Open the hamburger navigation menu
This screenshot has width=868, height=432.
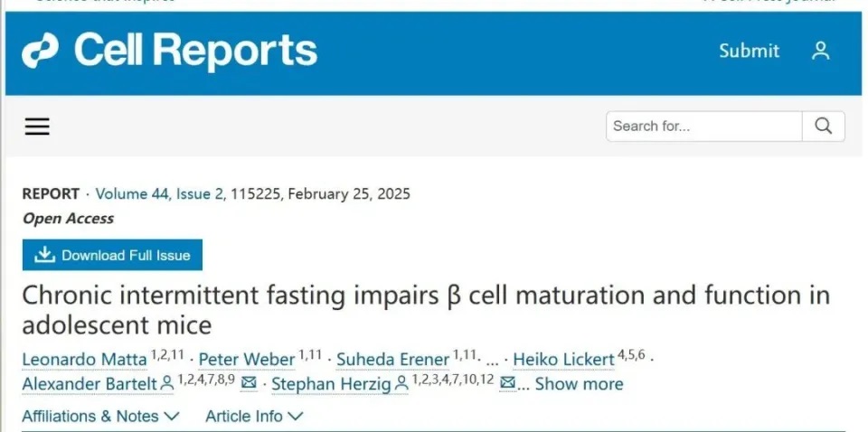[x=37, y=127]
